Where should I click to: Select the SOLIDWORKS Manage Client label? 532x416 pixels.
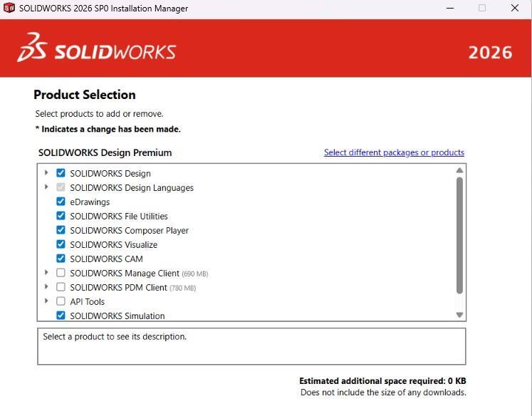(x=125, y=274)
